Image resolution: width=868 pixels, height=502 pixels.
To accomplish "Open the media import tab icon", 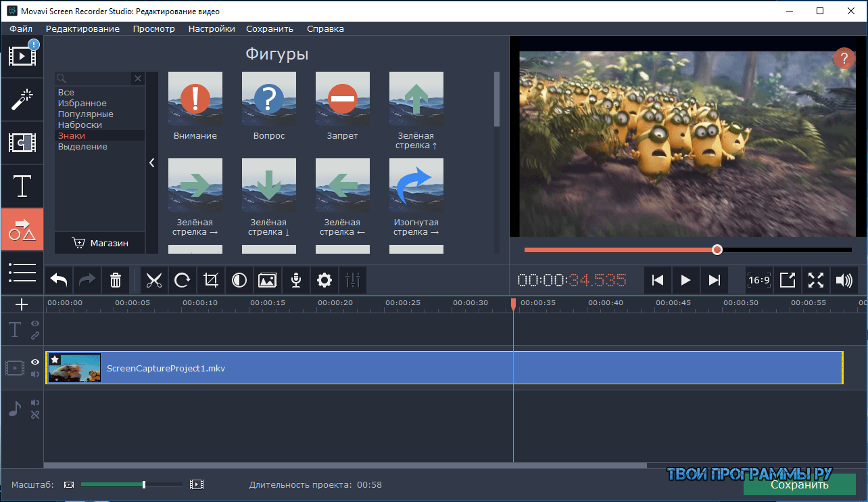I will tap(22, 57).
